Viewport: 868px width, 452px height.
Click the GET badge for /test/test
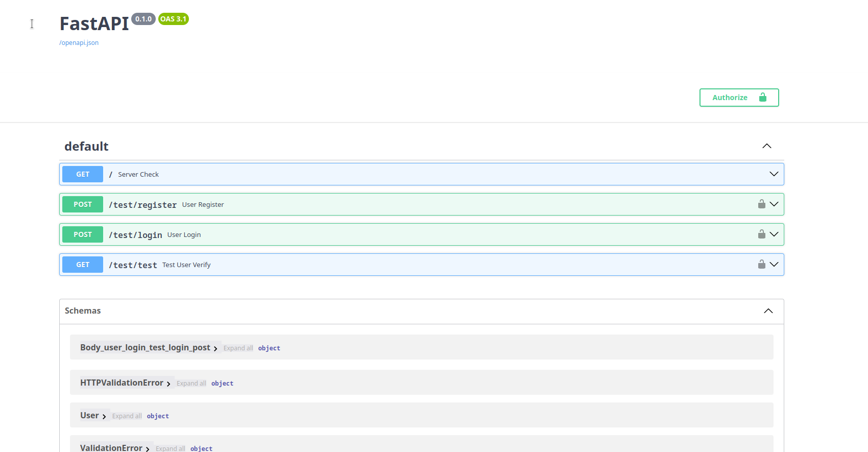click(83, 265)
